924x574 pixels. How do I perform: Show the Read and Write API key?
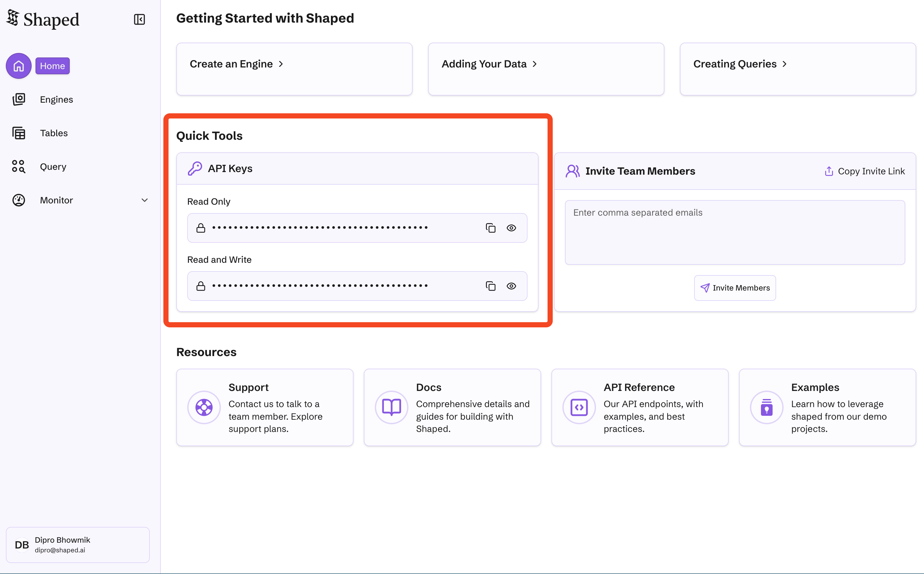[511, 286]
